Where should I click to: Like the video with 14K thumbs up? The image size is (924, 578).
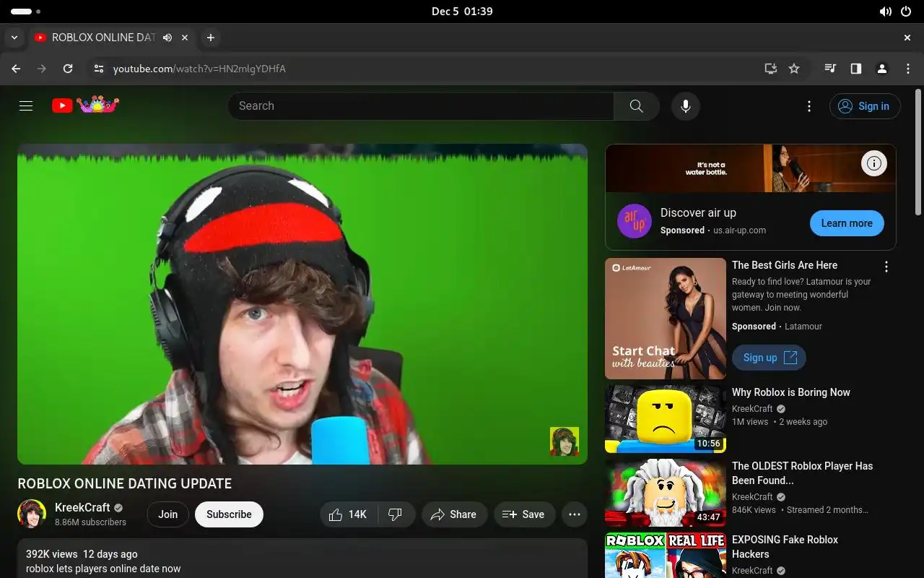point(348,514)
